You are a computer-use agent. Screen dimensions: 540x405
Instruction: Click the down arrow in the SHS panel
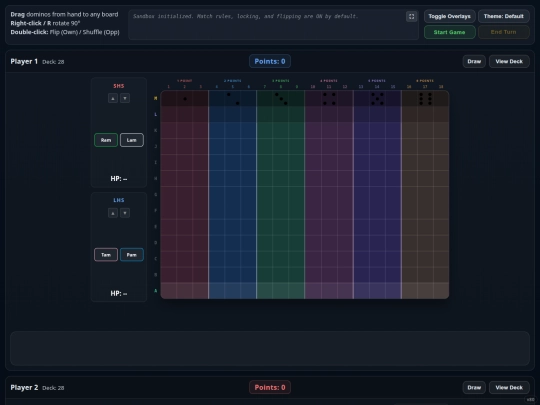point(125,98)
